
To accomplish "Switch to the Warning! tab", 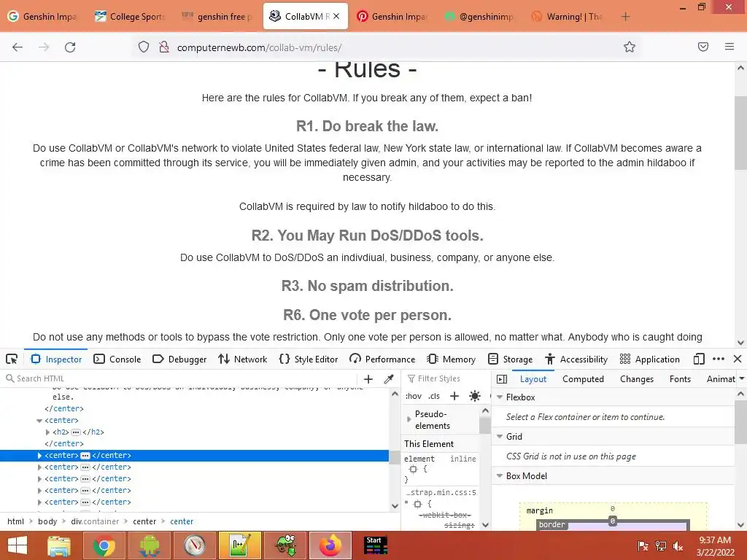I will (567, 16).
